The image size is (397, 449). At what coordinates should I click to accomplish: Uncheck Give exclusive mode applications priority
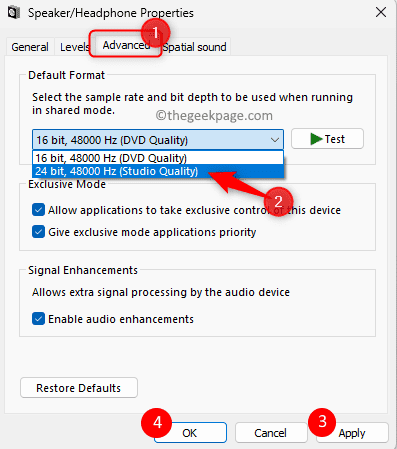pyautogui.click(x=38, y=232)
